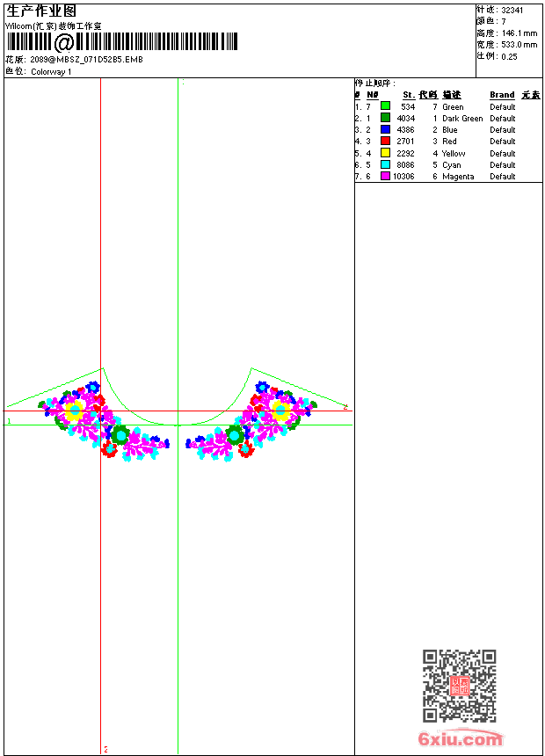Select the Red thread swatch
This screenshot has height=756, width=545.
click(x=385, y=141)
